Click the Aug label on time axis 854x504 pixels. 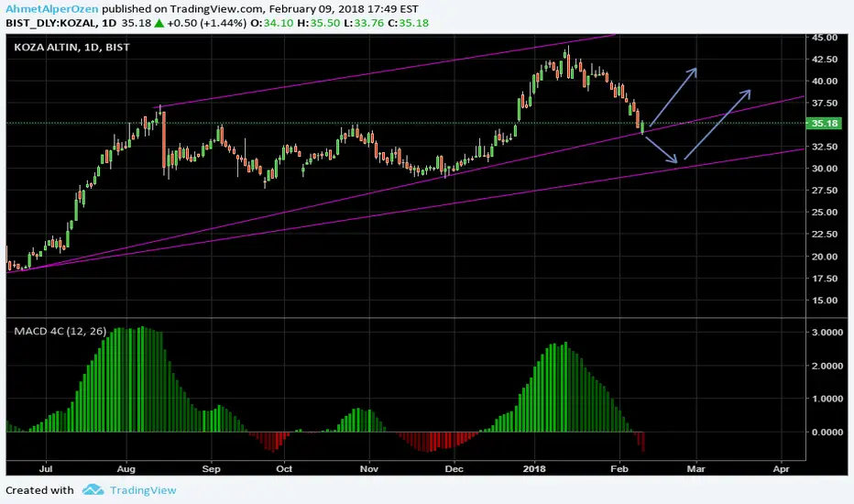point(126,468)
